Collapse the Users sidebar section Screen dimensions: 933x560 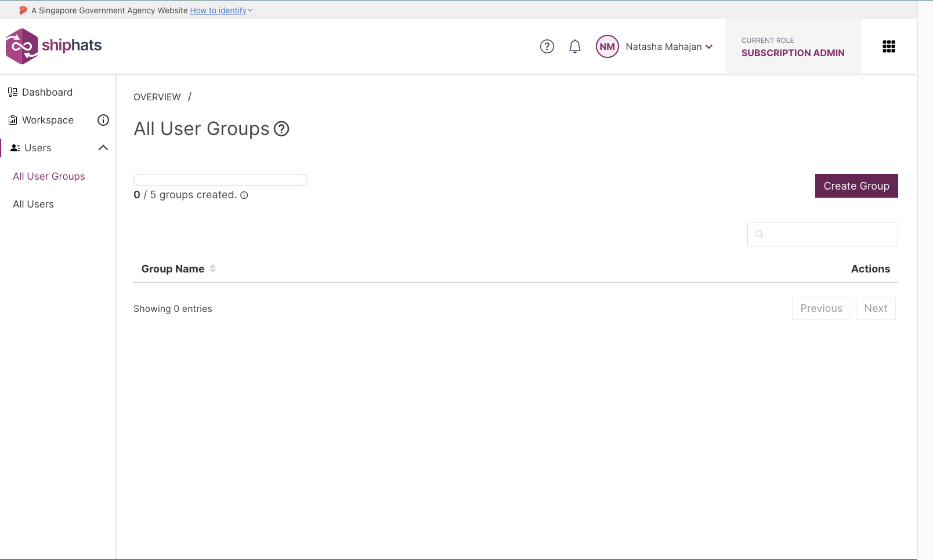pos(103,148)
